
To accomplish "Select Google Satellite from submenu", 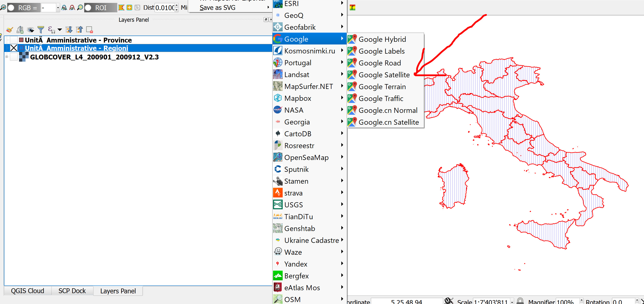I will [385, 75].
